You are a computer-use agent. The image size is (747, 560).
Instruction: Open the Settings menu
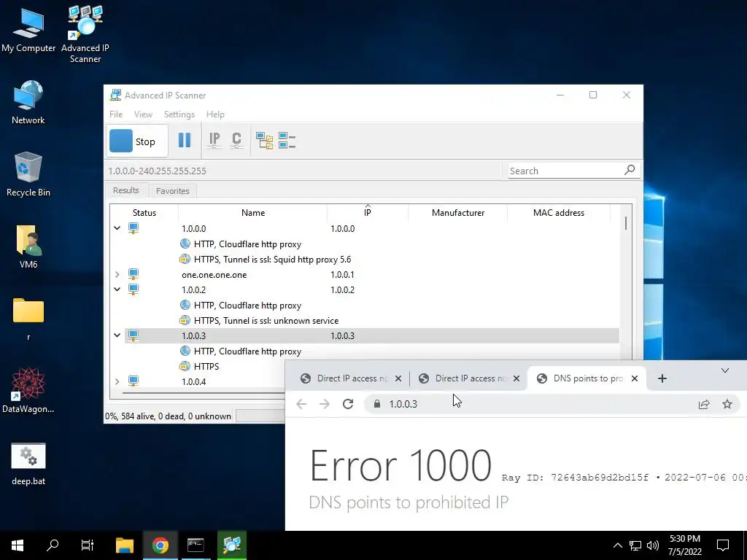tap(179, 114)
